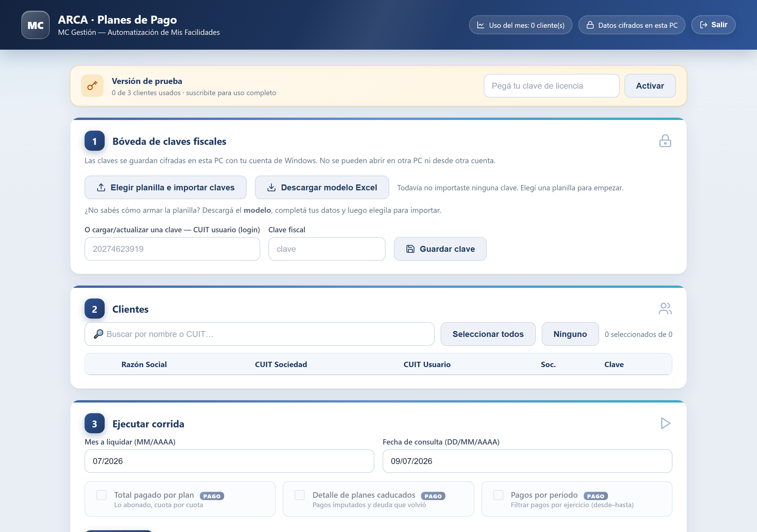Click Datos cifrados en esta PC badge

click(x=632, y=25)
